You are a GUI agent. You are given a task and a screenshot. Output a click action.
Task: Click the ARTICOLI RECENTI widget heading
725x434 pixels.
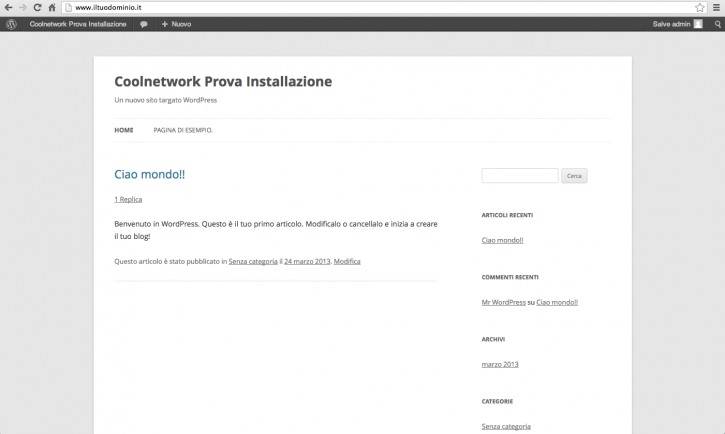507,215
